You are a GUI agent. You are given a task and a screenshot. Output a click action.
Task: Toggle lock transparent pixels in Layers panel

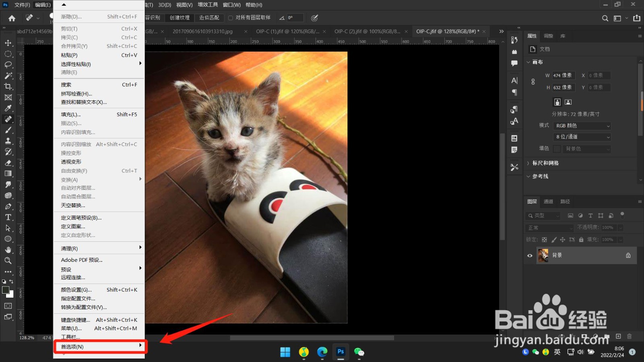pyautogui.click(x=544, y=240)
